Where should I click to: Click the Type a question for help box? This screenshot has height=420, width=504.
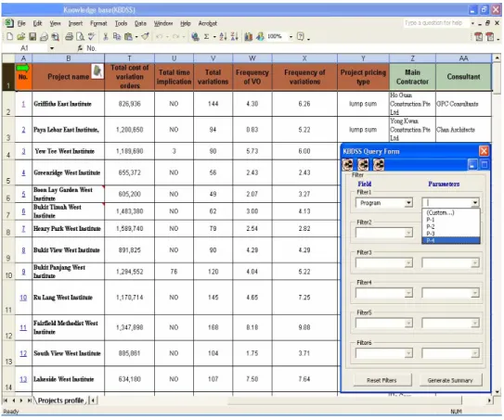tap(435, 23)
